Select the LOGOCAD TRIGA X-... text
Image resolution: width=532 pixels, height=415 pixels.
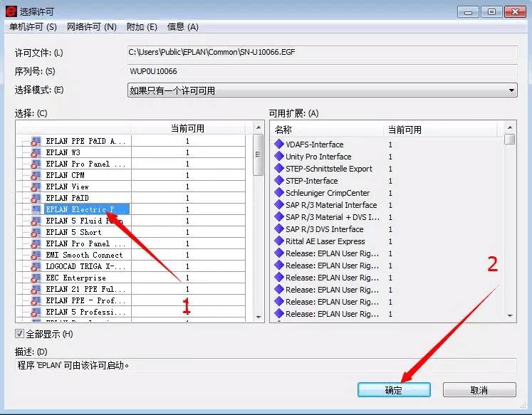coord(85,266)
